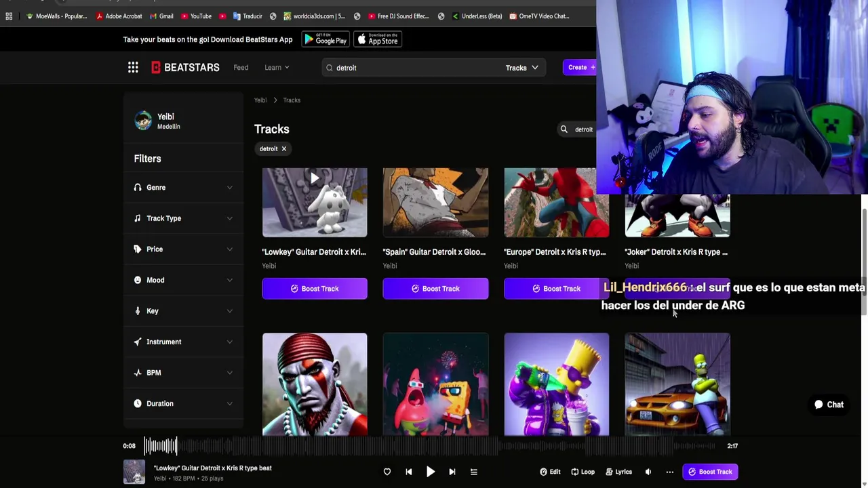Click the BPM metronome icon

pyautogui.click(x=138, y=373)
